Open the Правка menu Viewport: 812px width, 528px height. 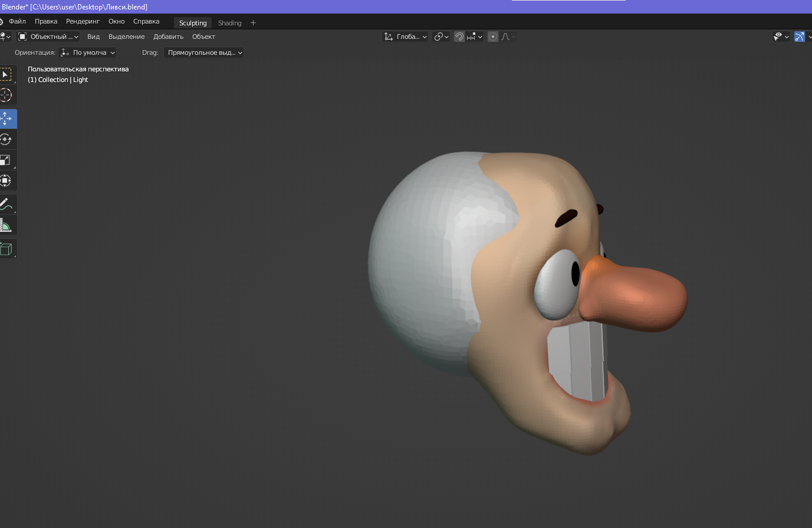point(46,21)
